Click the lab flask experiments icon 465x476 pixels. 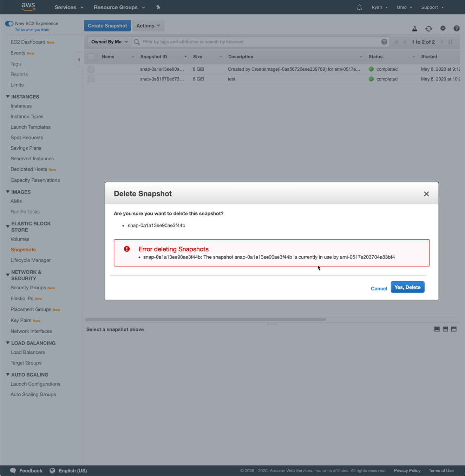pos(415,28)
